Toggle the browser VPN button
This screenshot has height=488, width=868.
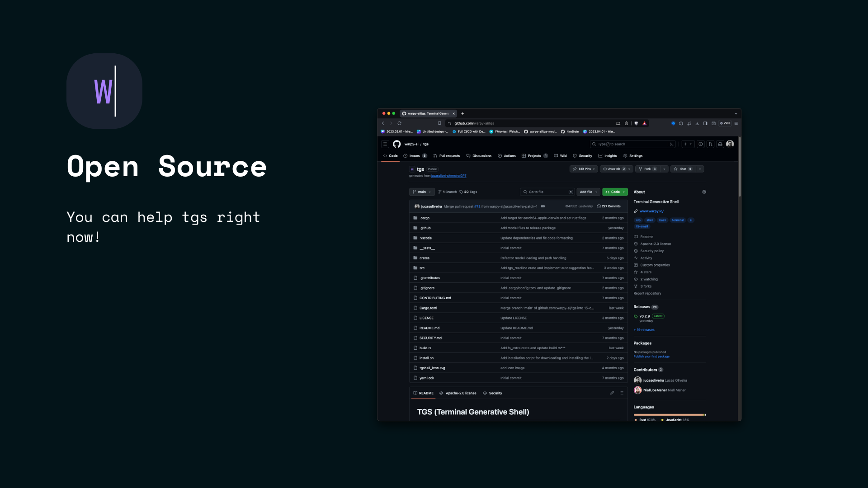725,123
